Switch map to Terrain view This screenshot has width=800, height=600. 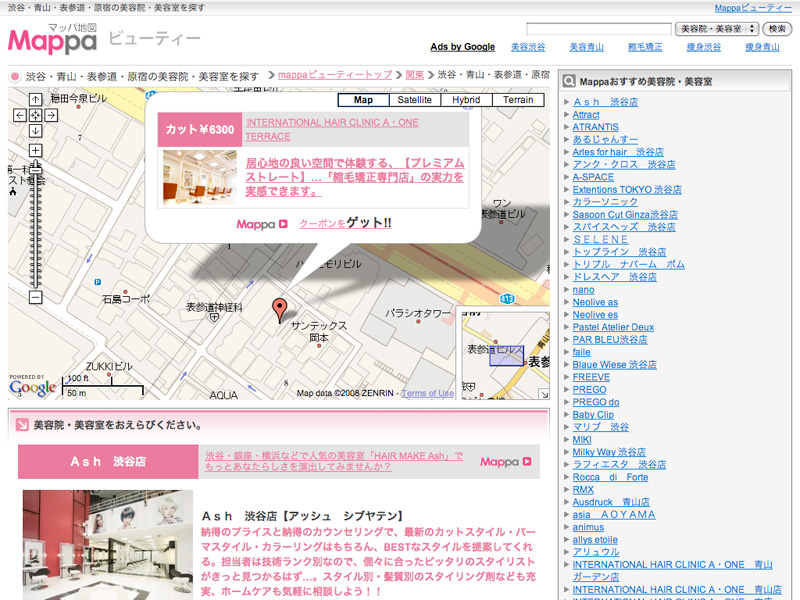point(518,100)
